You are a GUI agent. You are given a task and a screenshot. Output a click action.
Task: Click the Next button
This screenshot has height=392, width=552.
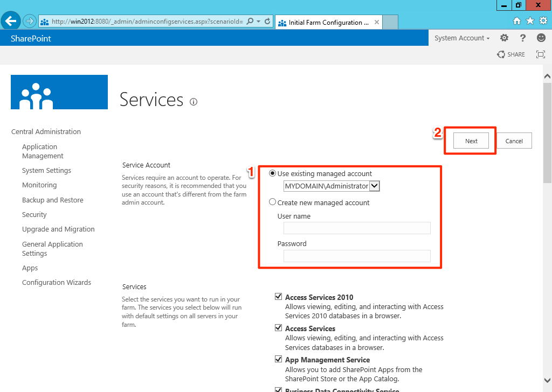[471, 141]
